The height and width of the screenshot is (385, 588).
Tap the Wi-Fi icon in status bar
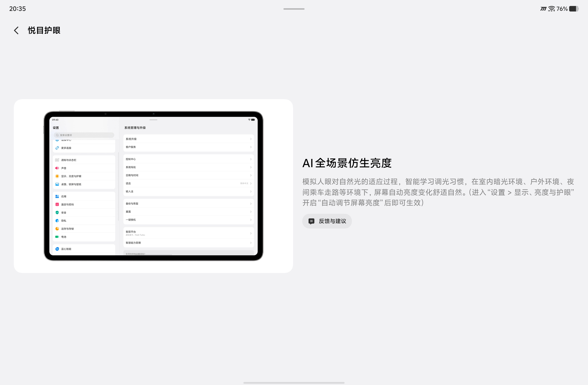coord(551,9)
